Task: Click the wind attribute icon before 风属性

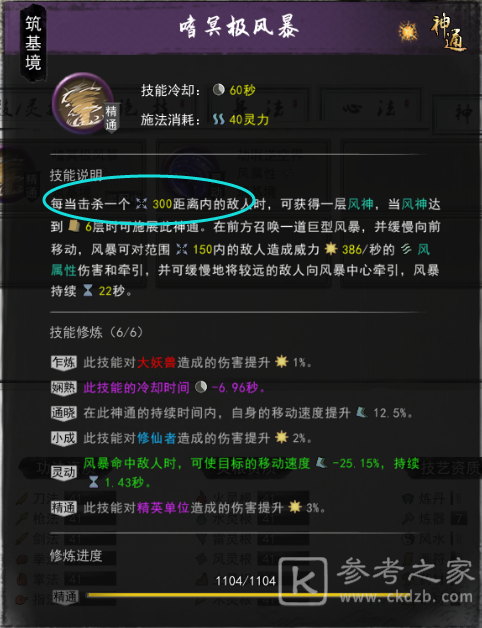Action: 406,249
